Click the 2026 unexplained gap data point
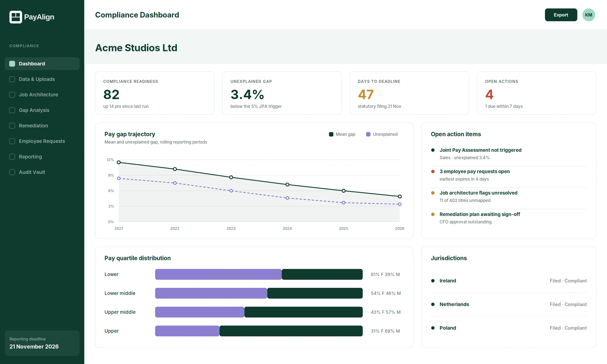 400,204
